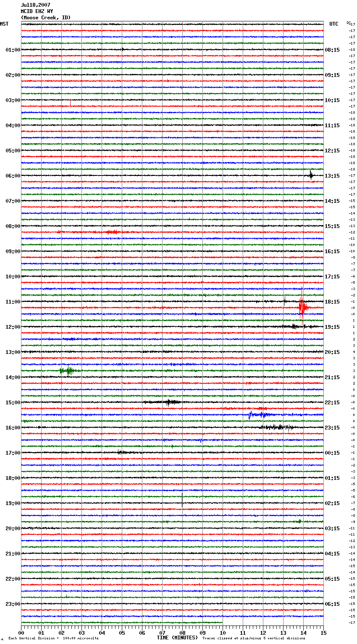Click the 18:15 UTC time label

(x=332, y=302)
